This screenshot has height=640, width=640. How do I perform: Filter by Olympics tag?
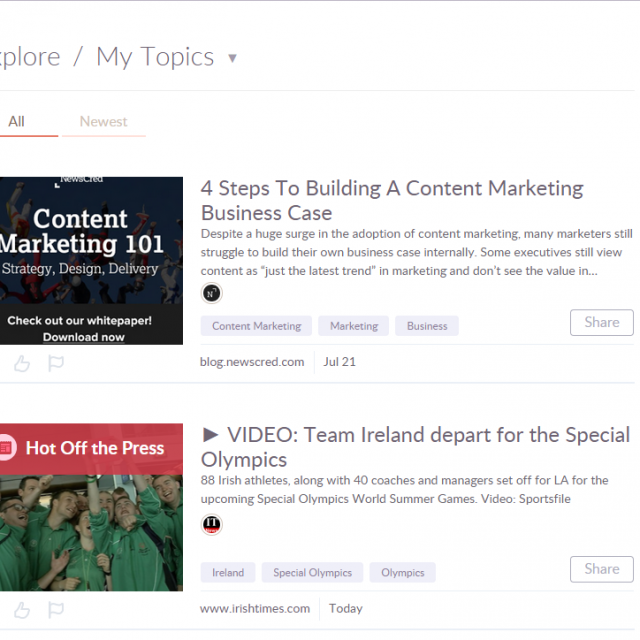tap(402, 572)
